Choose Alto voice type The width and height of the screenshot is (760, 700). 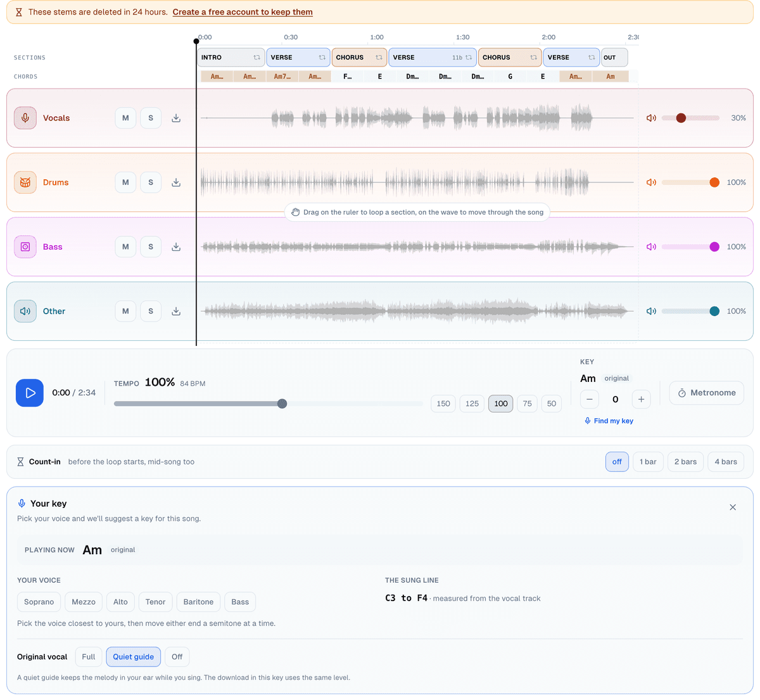[x=120, y=602]
